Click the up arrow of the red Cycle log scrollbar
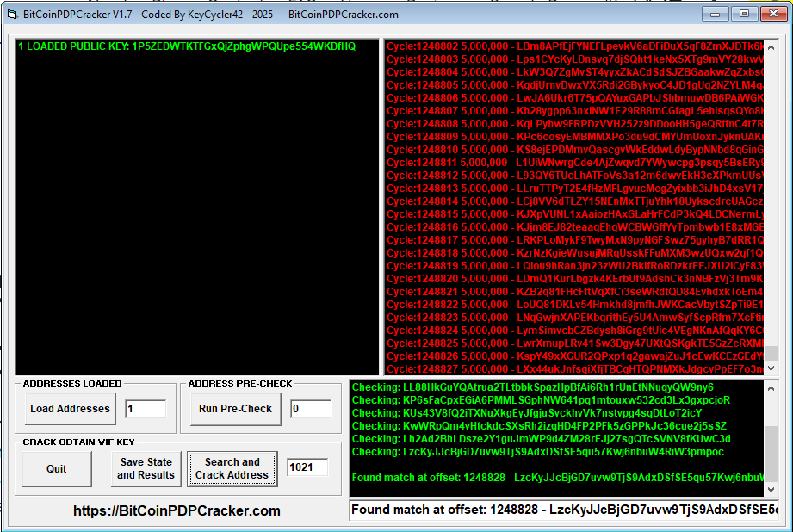The height and width of the screenshot is (532, 793). pyautogui.click(x=771, y=46)
